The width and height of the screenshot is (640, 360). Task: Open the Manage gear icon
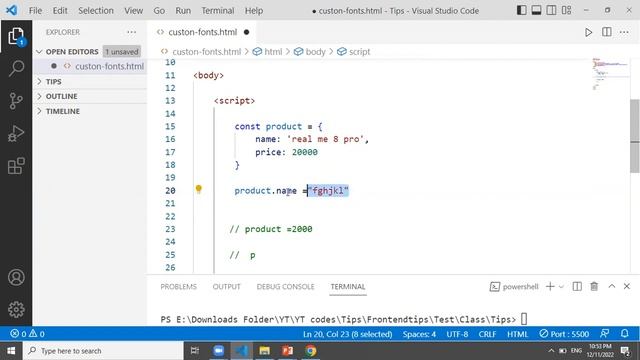click(x=16, y=309)
